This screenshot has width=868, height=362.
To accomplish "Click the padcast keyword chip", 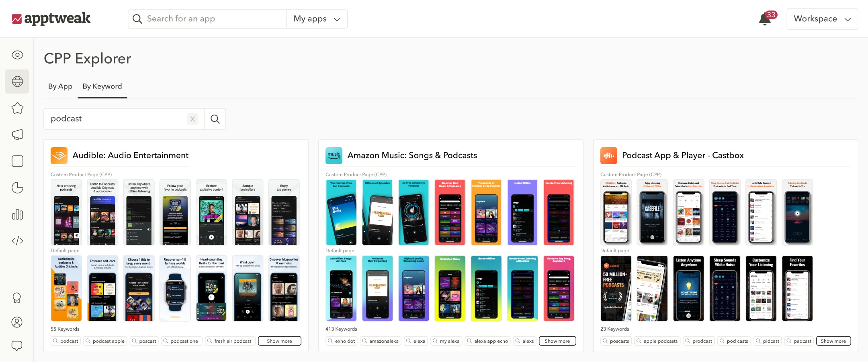I will 799,341.
